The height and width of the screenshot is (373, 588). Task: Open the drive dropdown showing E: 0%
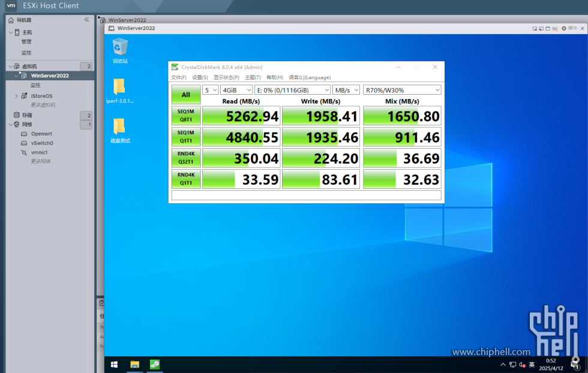tap(293, 90)
